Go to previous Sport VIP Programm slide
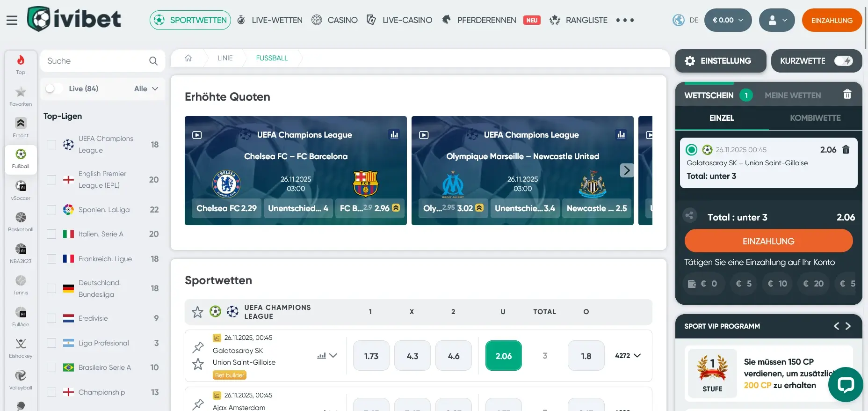Screen dimensions: 868x411 [836, 326]
